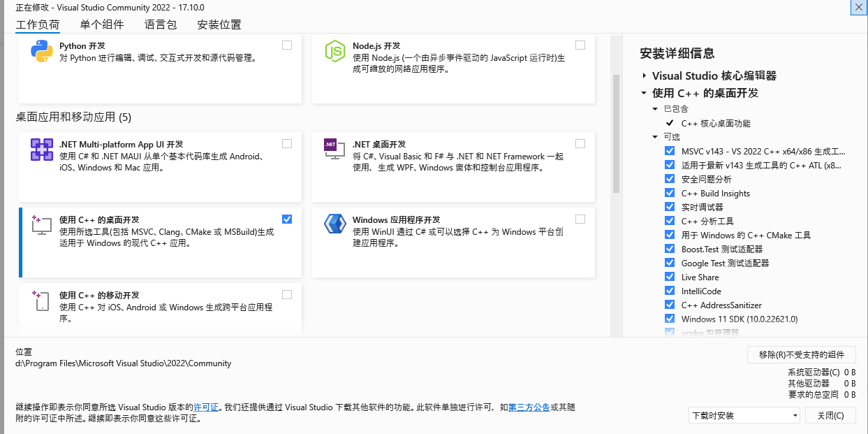Collapse the 已包含 group
Screen dimensions: 868x434
click(655, 109)
